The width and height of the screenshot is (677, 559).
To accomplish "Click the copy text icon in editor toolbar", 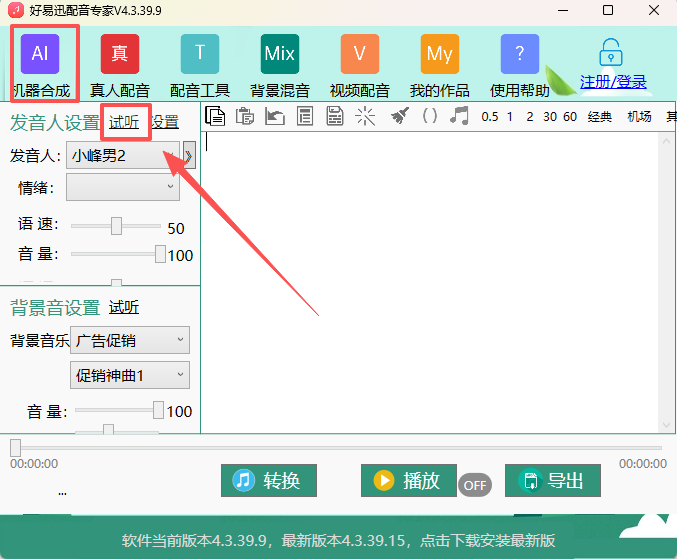I will pyautogui.click(x=215, y=116).
